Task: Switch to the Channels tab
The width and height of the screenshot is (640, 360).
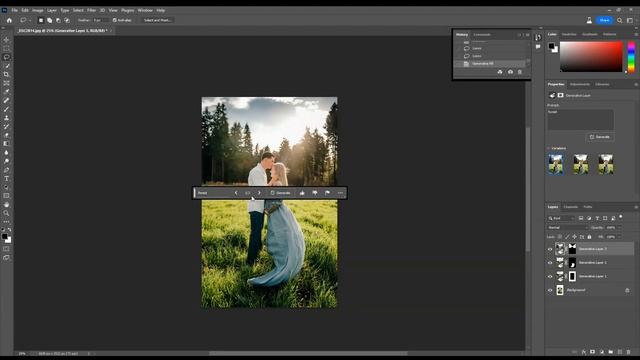Action: pyautogui.click(x=571, y=207)
